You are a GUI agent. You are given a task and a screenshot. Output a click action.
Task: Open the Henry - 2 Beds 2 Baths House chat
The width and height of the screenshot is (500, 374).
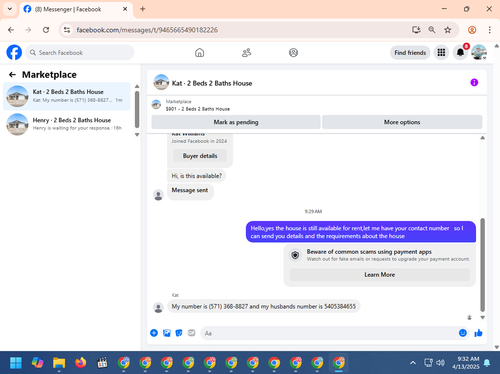[x=67, y=124]
